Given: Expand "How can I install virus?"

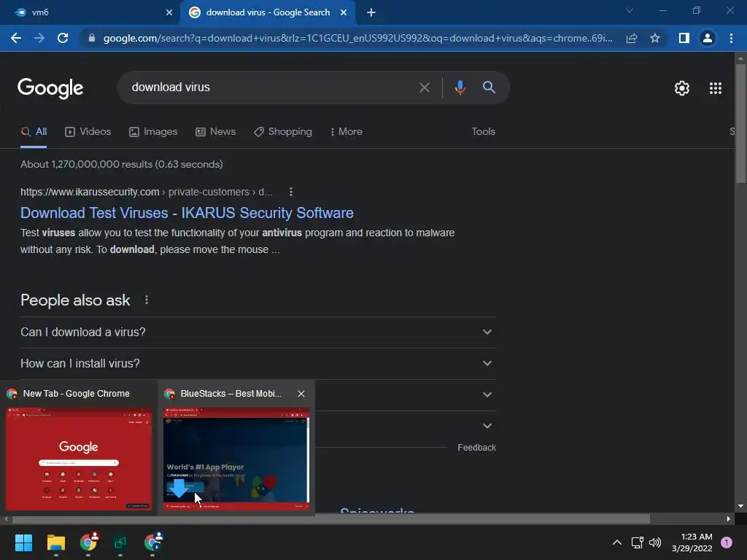Looking at the screenshot, I should pyautogui.click(x=258, y=363).
